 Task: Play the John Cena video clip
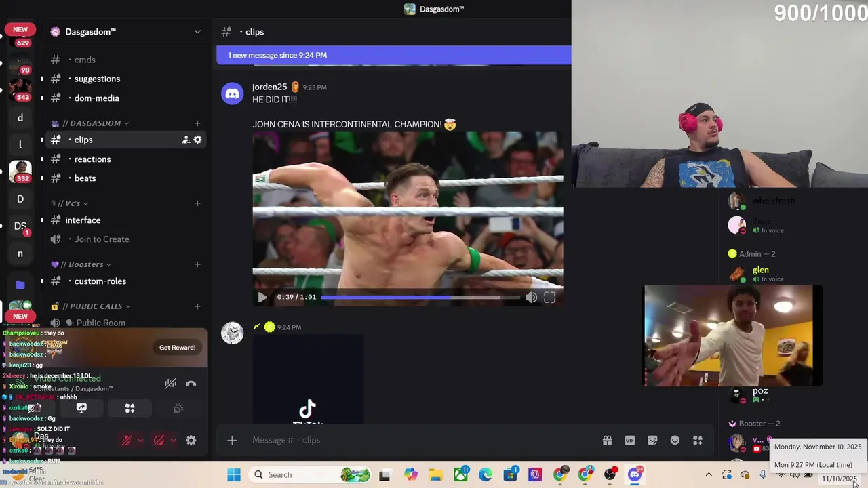[x=262, y=297]
